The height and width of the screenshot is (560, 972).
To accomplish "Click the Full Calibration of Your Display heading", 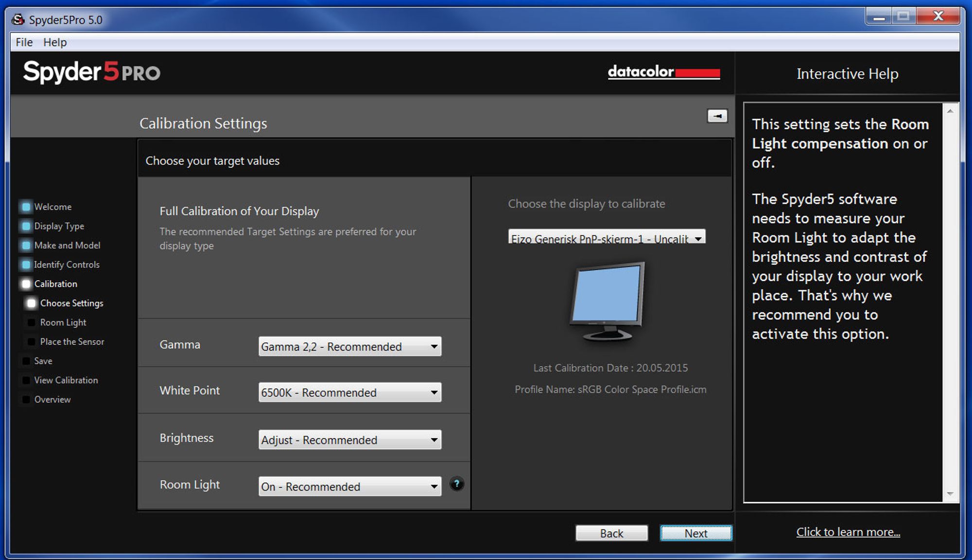I will click(239, 211).
